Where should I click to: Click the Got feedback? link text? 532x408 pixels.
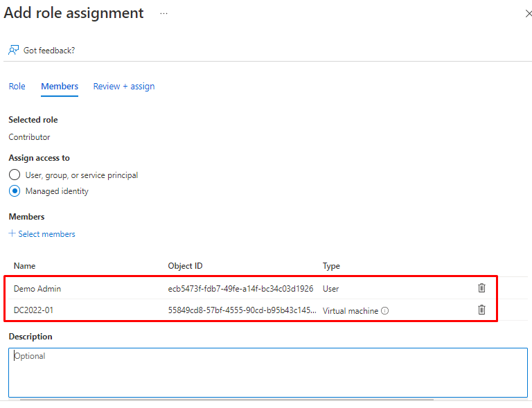pyautogui.click(x=49, y=51)
